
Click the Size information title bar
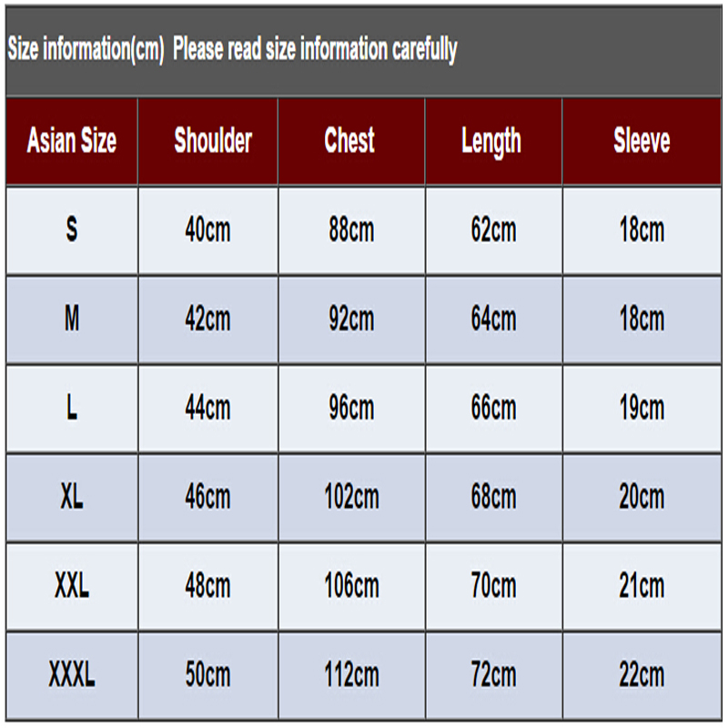click(x=363, y=51)
